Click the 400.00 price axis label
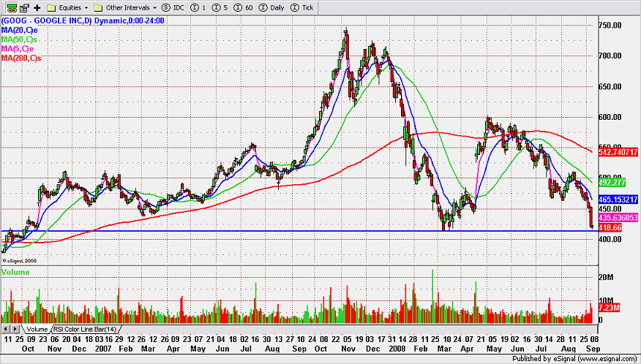The height and width of the screenshot is (364, 641). (x=610, y=240)
